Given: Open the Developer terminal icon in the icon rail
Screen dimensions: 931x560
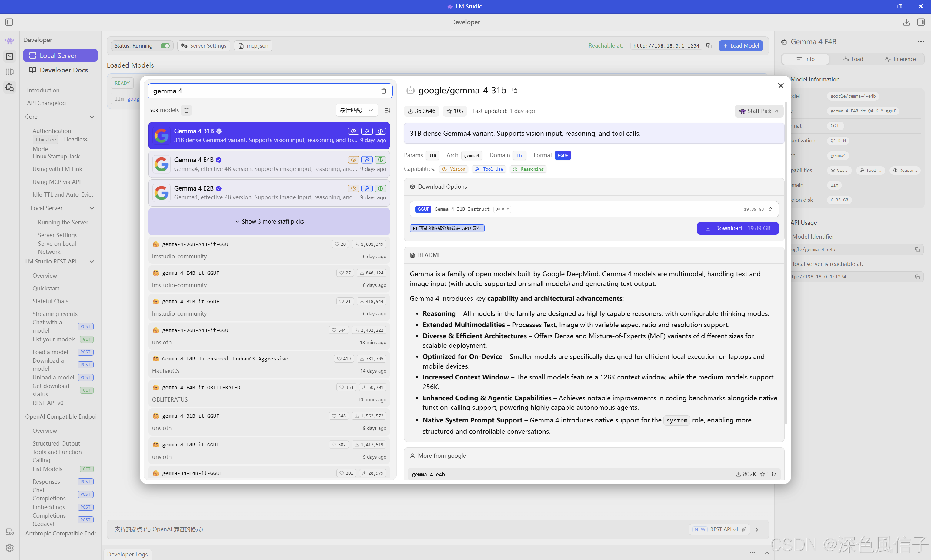Looking at the screenshot, I should [x=10, y=57].
